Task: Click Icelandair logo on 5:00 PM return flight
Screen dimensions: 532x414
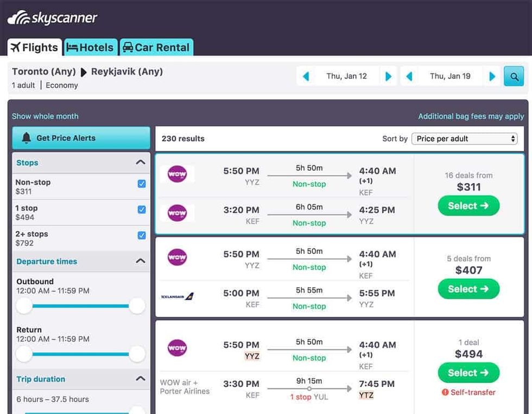Action: (x=178, y=296)
